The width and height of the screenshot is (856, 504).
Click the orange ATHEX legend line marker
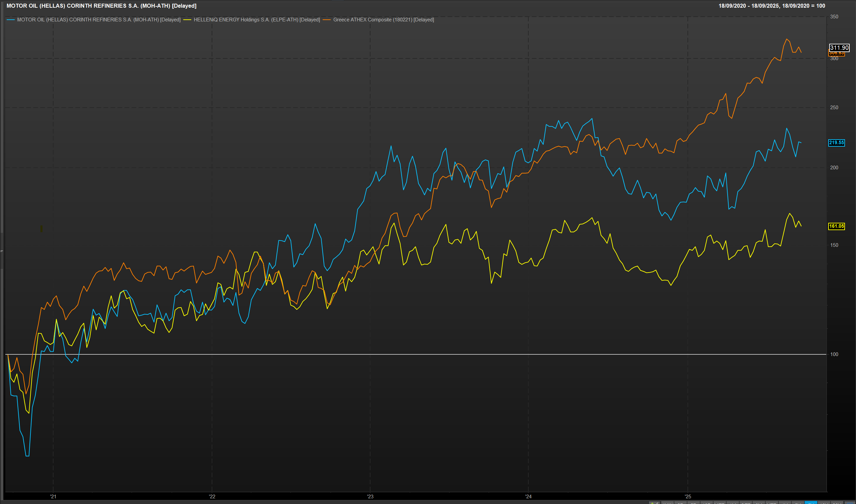pos(326,20)
